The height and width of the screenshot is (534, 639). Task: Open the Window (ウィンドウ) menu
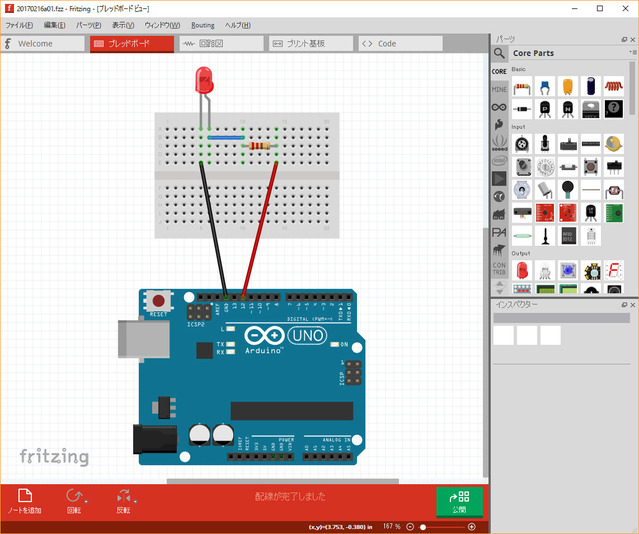coord(162,25)
